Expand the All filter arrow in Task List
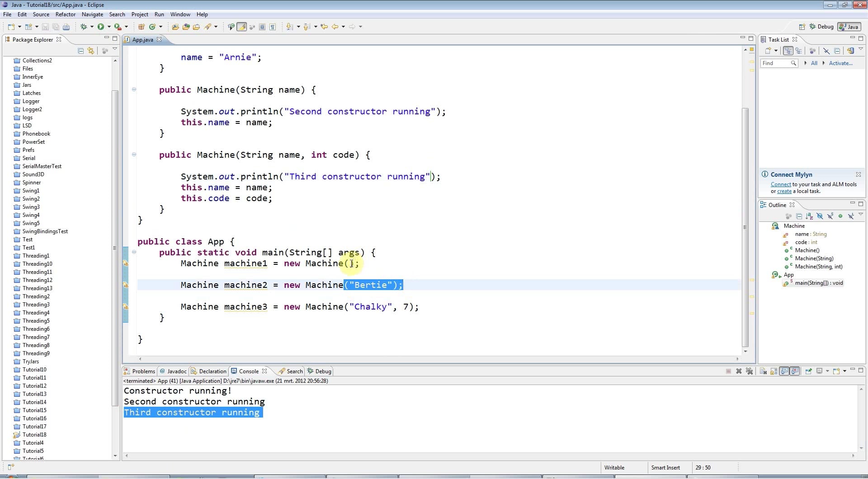The height and width of the screenshot is (479, 868). (806, 63)
